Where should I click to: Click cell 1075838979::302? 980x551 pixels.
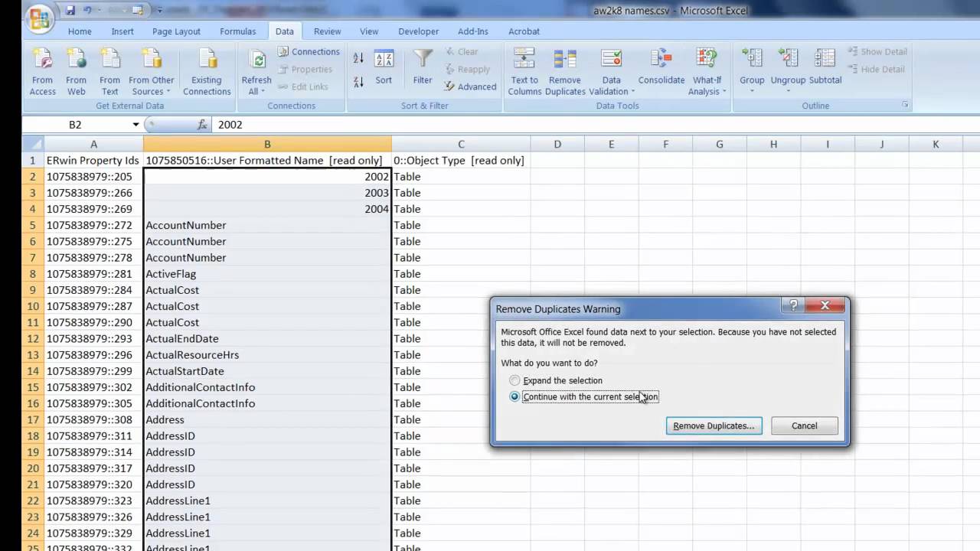coord(93,387)
